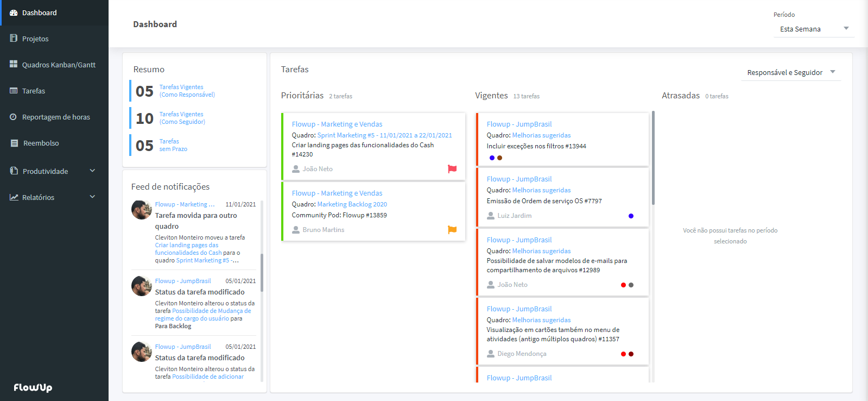Click 'Community Pod: Flowup #13859' task text
Screen dimensions: 868x401
click(339, 215)
